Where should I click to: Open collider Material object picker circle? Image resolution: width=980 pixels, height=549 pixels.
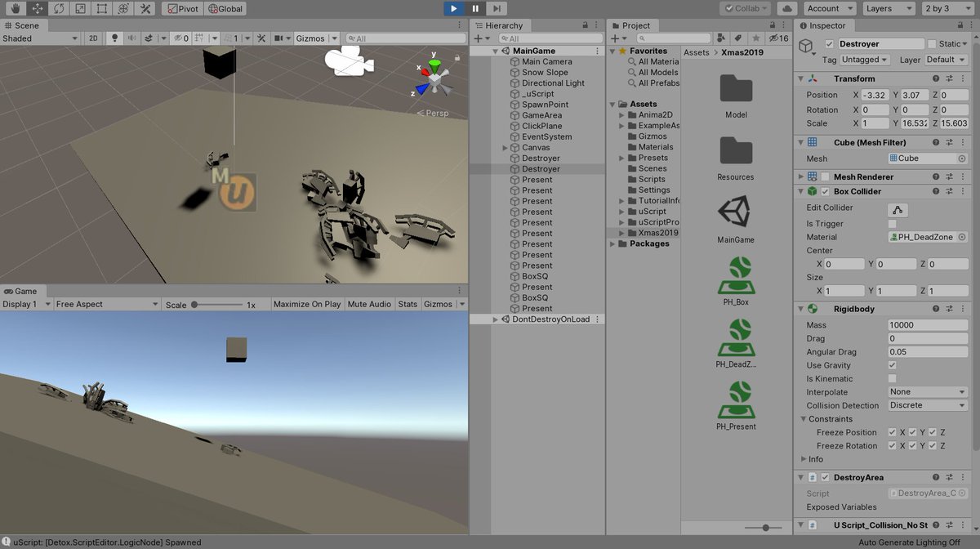pyautogui.click(x=962, y=237)
